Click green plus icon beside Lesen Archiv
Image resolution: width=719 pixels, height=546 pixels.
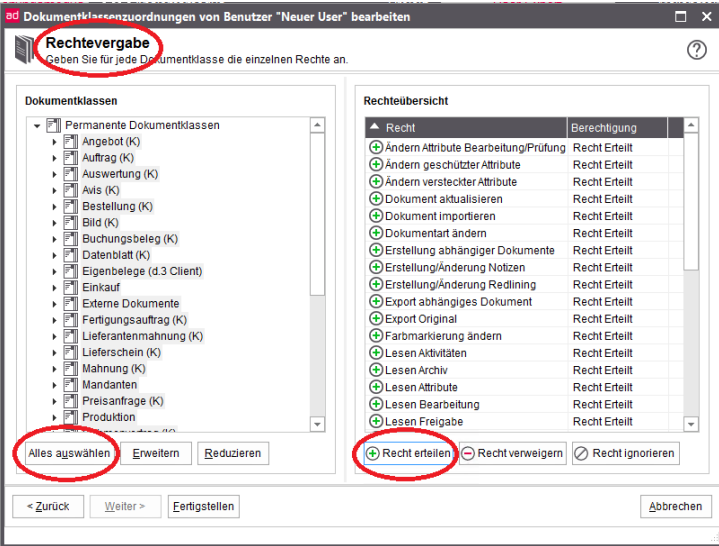click(x=376, y=370)
